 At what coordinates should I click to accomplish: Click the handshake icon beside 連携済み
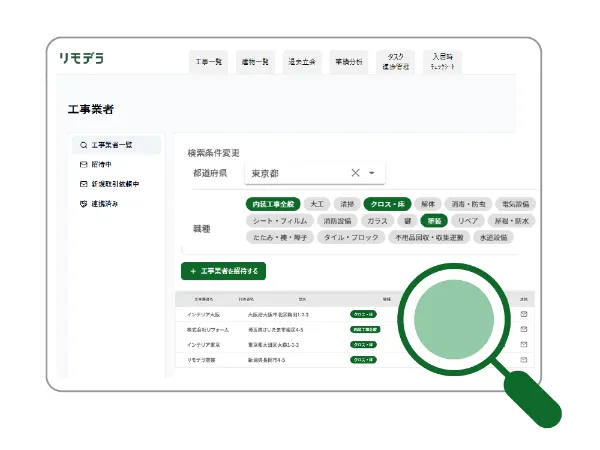[x=83, y=204]
